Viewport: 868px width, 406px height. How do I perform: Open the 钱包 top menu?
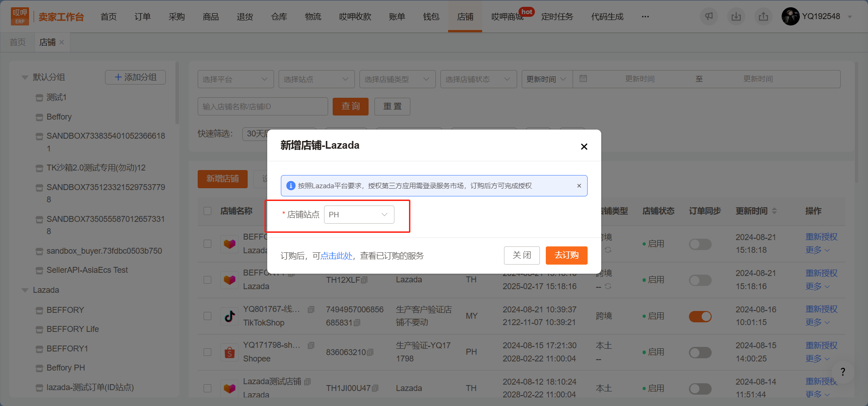point(431,17)
